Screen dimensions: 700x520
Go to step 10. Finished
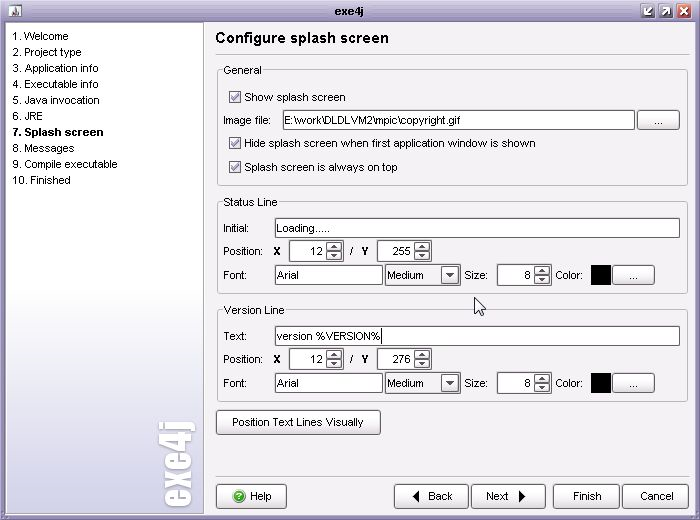[x=42, y=180]
